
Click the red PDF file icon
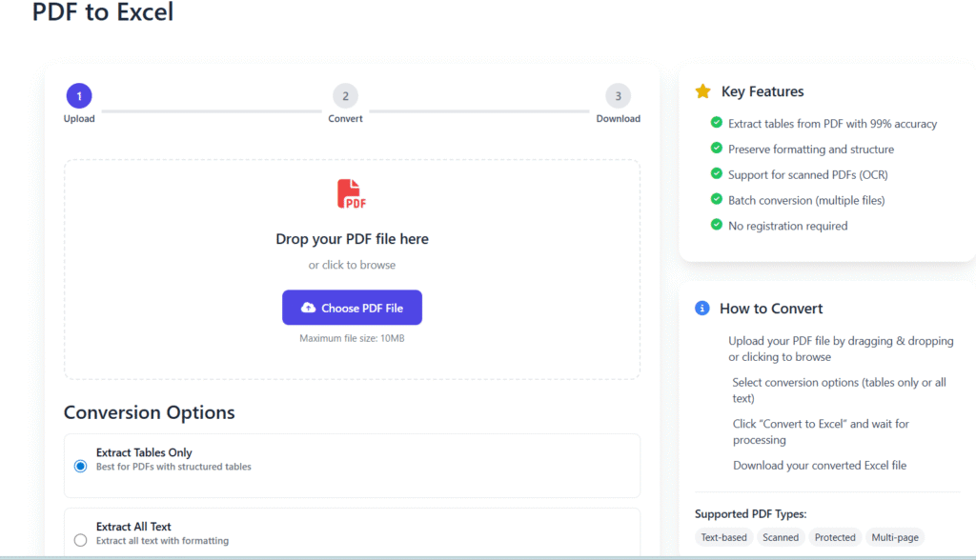tap(351, 194)
